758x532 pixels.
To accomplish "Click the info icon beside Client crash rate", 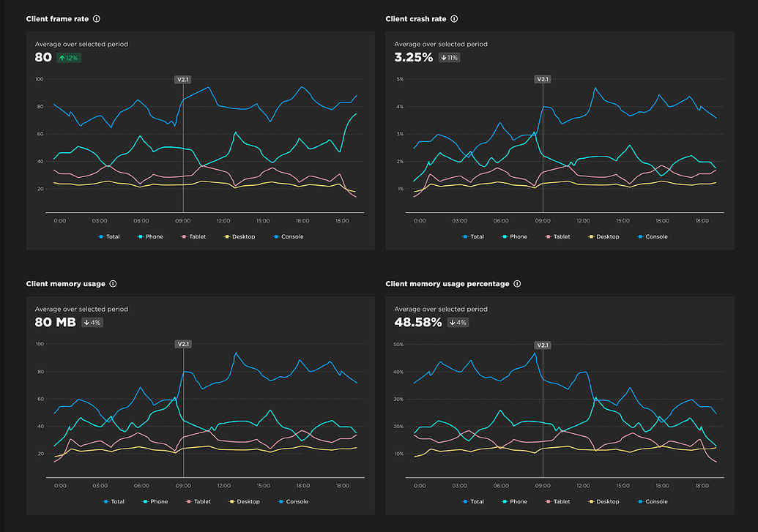I will click(x=454, y=18).
